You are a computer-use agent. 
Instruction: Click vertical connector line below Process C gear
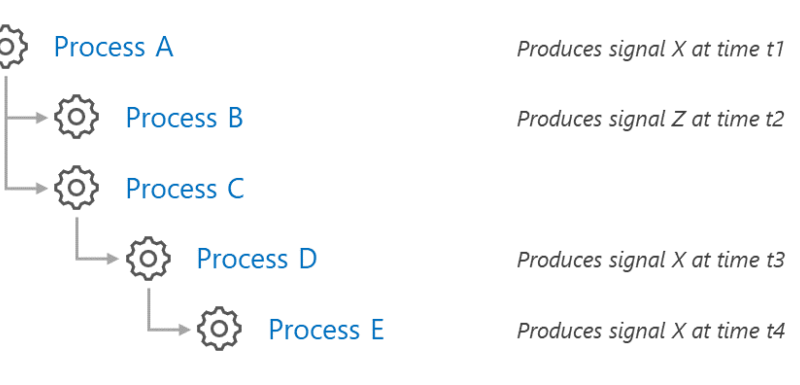coord(77,239)
